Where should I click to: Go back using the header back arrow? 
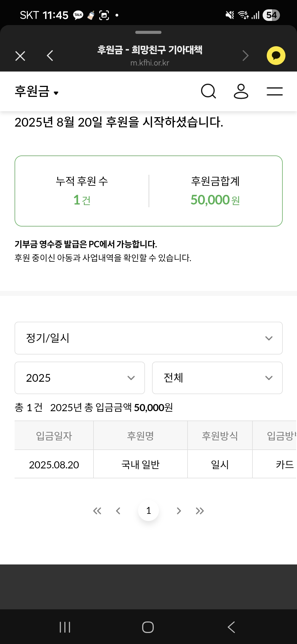[x=50, y=56]
